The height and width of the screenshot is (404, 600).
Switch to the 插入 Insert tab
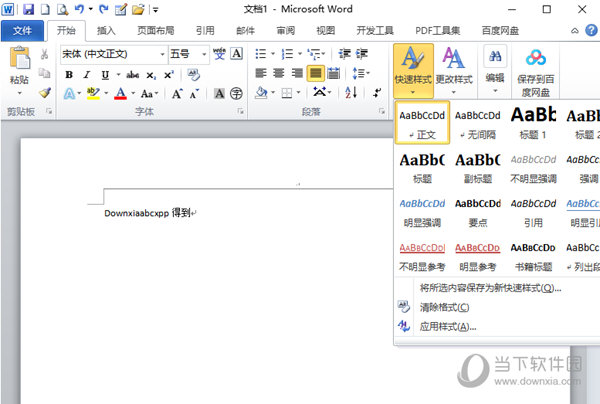106,31
